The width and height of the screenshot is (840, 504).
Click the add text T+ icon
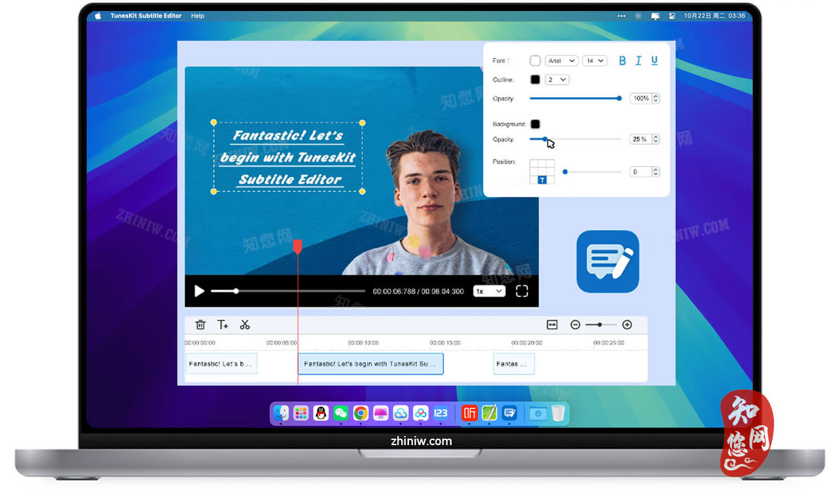point(223,325)
